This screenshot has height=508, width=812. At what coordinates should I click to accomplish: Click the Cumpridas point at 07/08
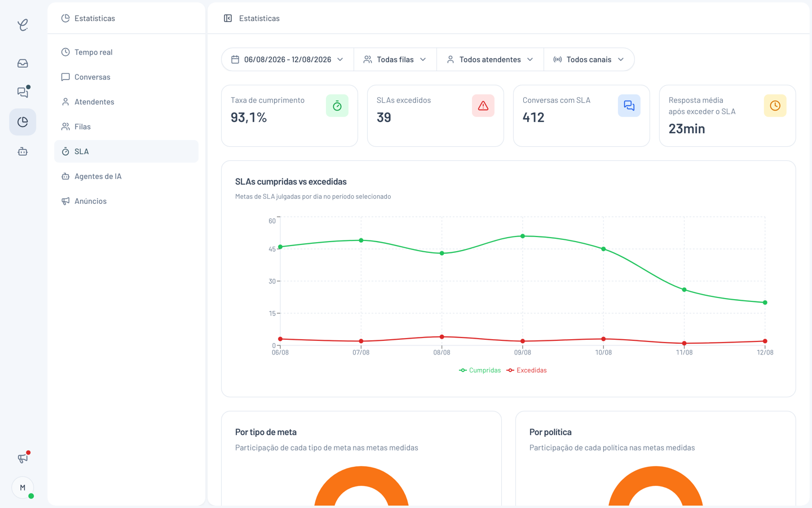[361, 240]
